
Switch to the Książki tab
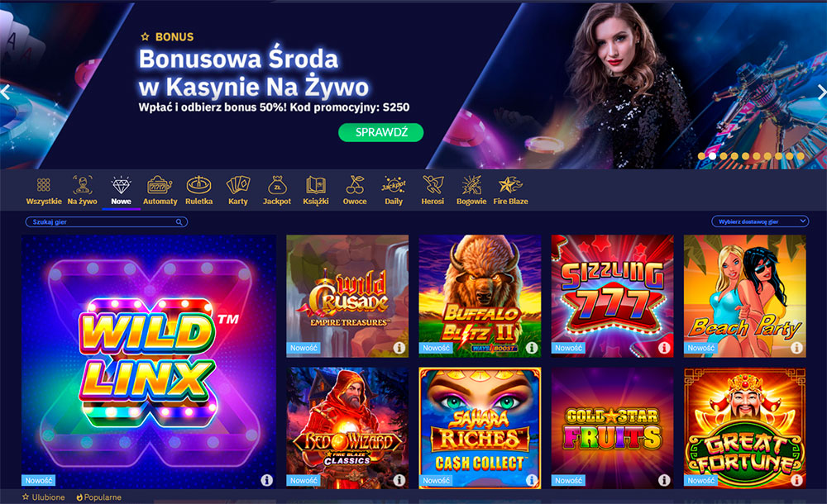coord(316,191)
